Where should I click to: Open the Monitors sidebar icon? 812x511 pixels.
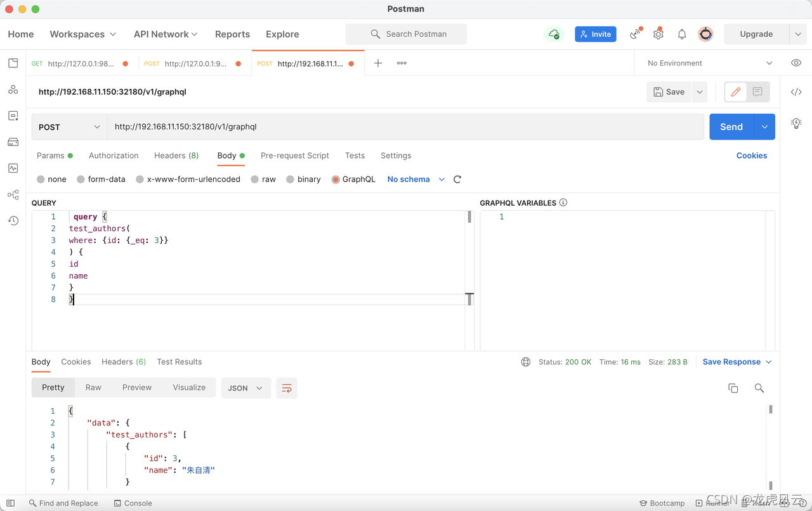pos(13,168)
